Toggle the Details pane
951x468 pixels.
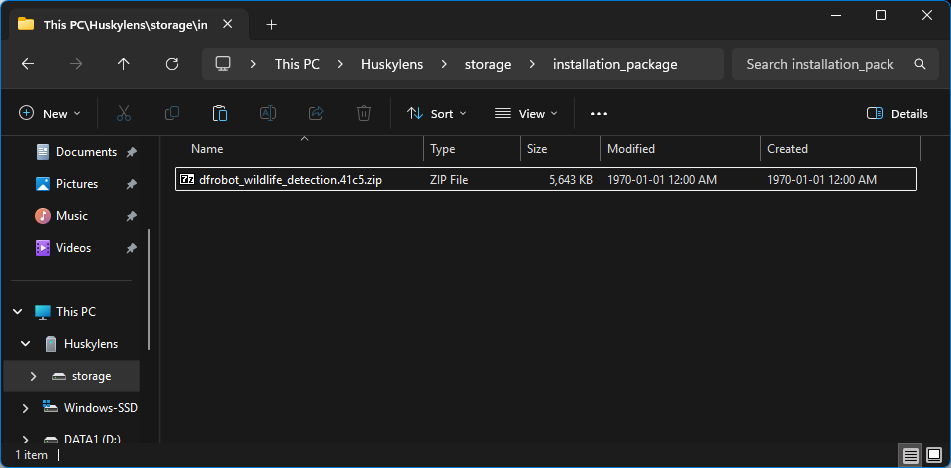pos(897,114)
